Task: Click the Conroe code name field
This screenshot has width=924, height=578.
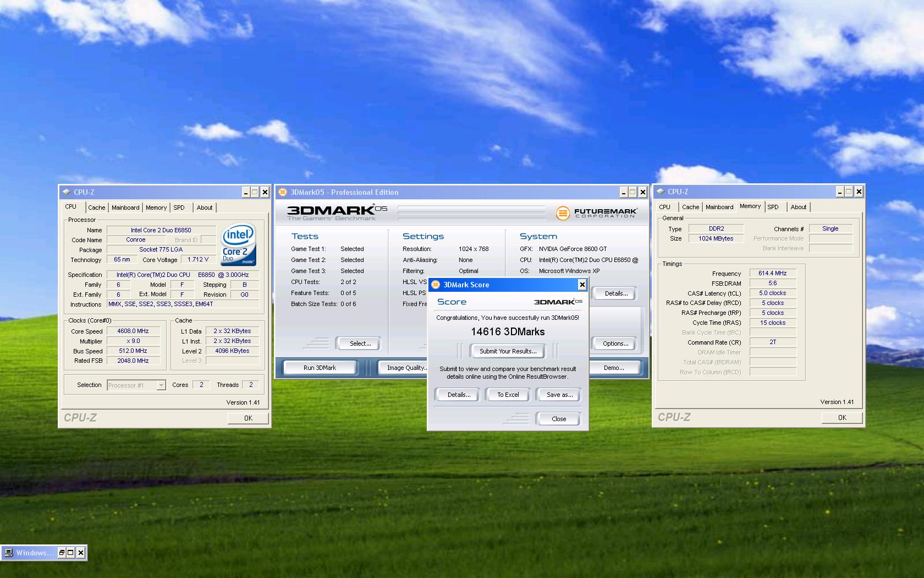Action: click(x=136, y=240)
